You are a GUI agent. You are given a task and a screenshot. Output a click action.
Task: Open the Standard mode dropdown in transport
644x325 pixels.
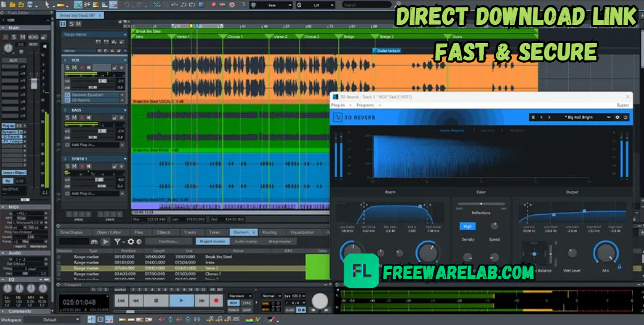[x=241, y=296]
